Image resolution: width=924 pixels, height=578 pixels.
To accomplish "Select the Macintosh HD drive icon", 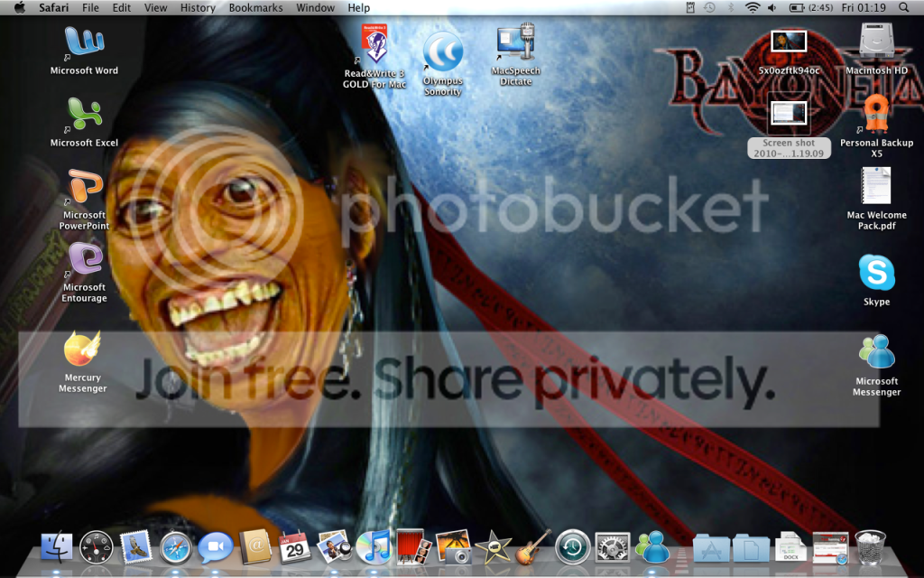I will point(876,42).
